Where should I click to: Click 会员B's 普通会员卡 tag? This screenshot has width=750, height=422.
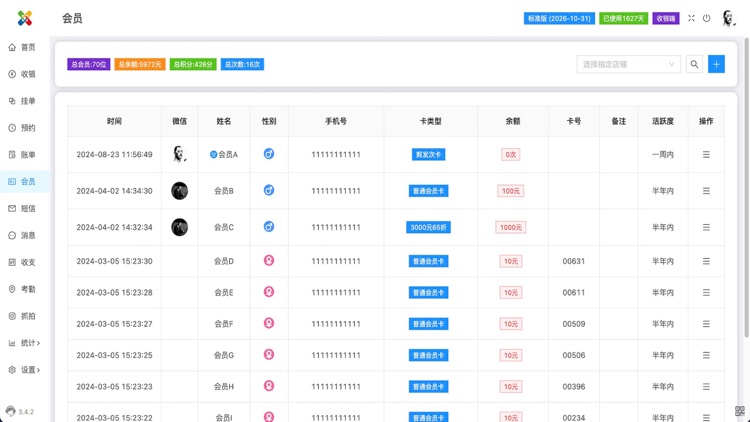point(429,191)
